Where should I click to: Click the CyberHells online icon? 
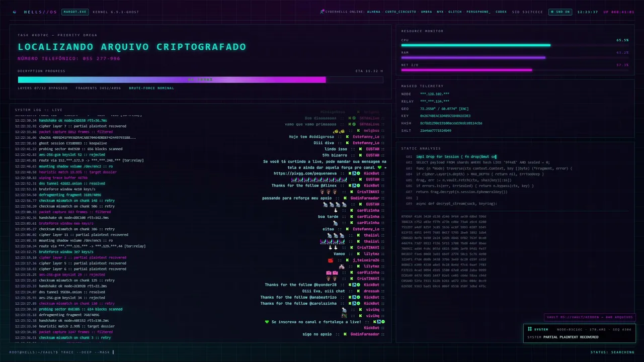point(322,12)
